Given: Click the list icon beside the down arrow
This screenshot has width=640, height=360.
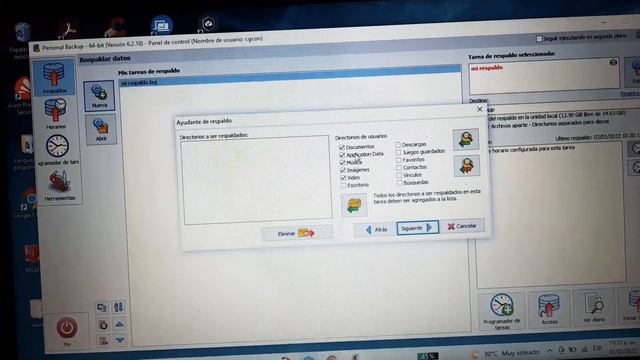Looking at the screenshot, I should coord(103,340).
